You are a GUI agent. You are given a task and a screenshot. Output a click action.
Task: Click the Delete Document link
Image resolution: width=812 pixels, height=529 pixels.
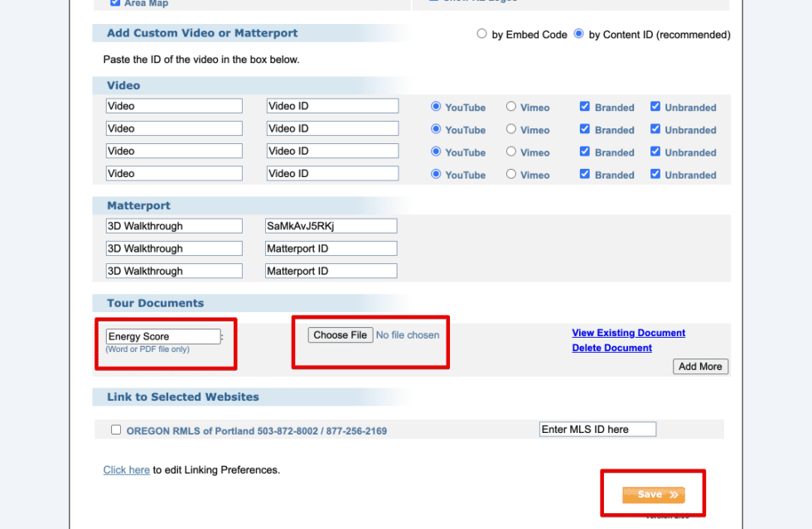(611, 348)
